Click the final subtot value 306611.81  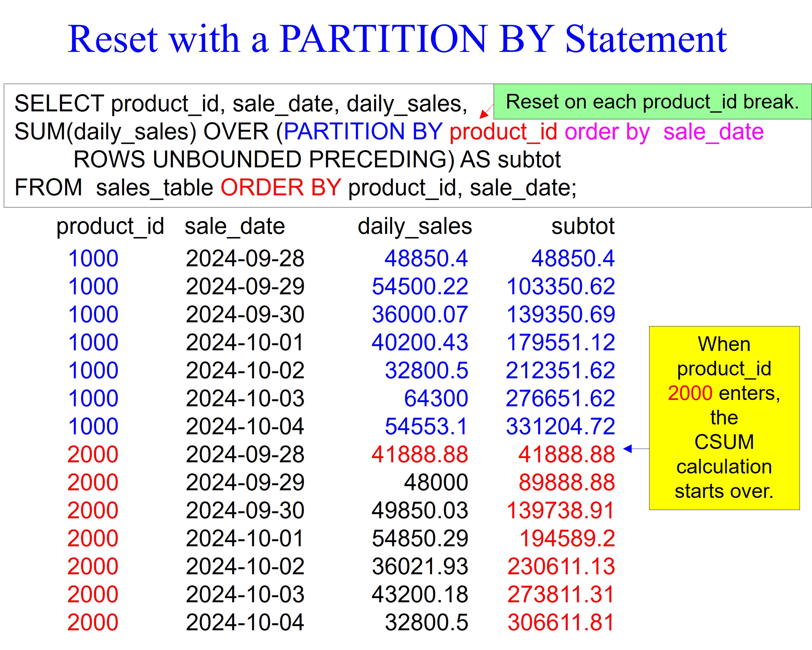pyautogui.click(x=560, y=622)
